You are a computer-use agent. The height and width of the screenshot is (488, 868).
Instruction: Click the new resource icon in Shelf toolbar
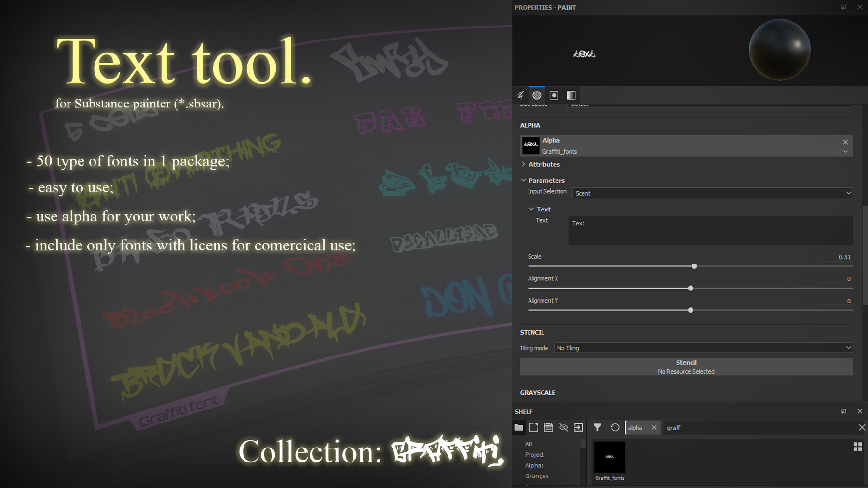[x=533, y=427]
